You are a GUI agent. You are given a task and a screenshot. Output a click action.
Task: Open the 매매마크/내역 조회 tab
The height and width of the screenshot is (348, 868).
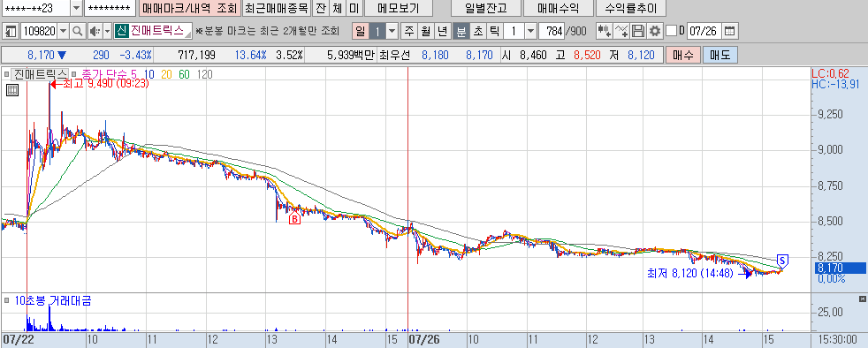(189, 8)
